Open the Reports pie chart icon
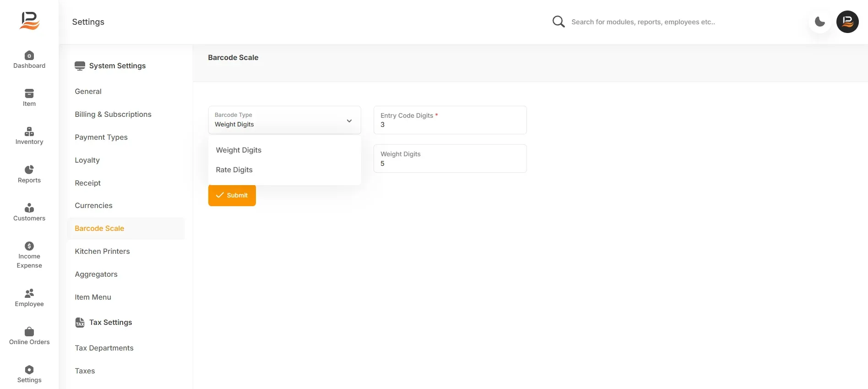The image size is (868, 389). [29, 170]
